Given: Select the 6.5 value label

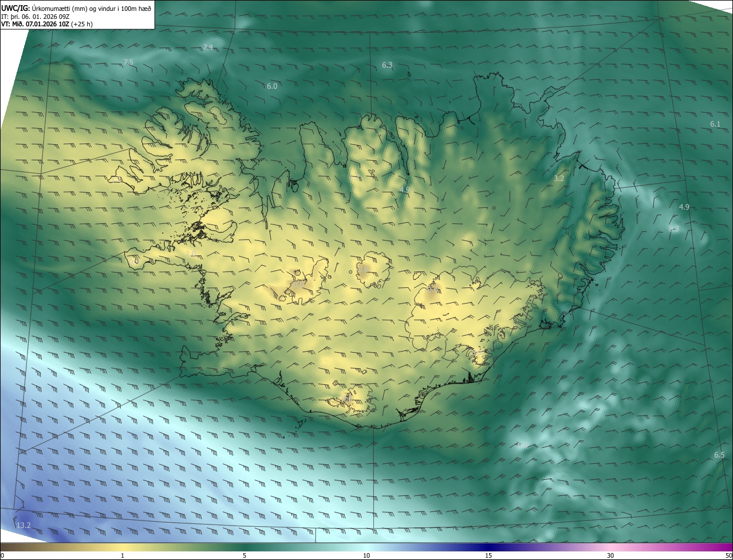Looking at the screenshot, I should (719, 455).
